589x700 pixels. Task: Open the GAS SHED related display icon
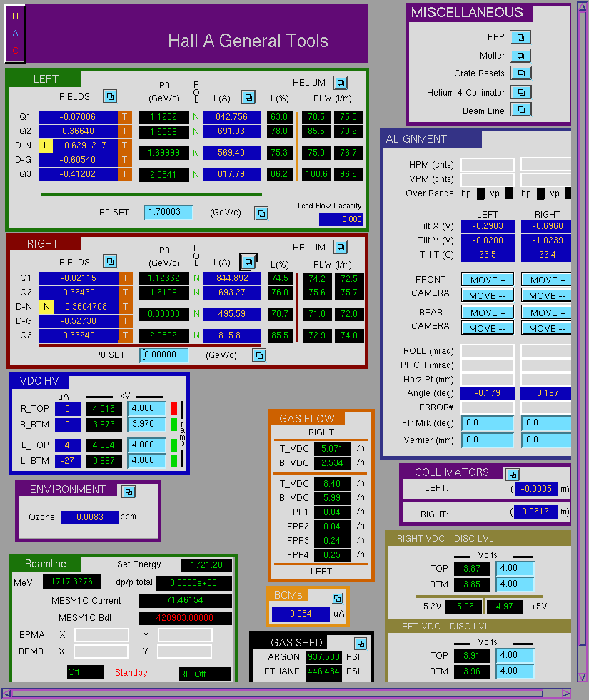pos(361,644)
